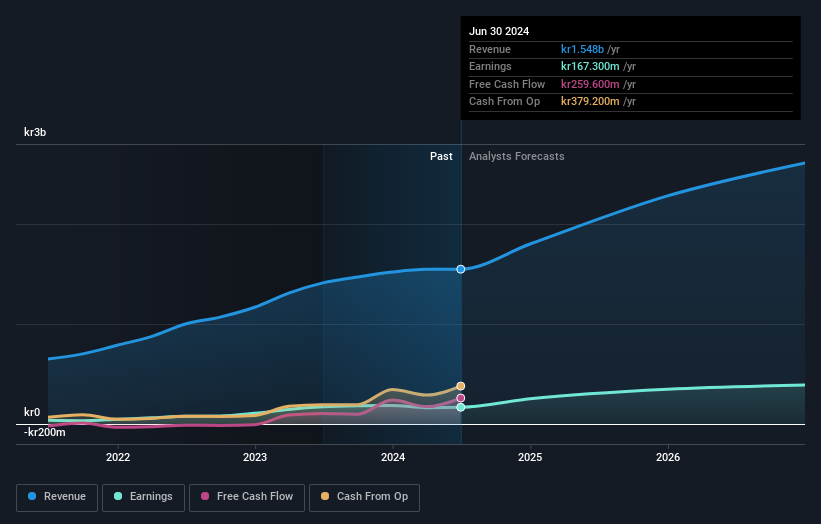
Task: Click the kr259.600m free cash flow value
Action: pyautogui.click(x=590, y=84)
